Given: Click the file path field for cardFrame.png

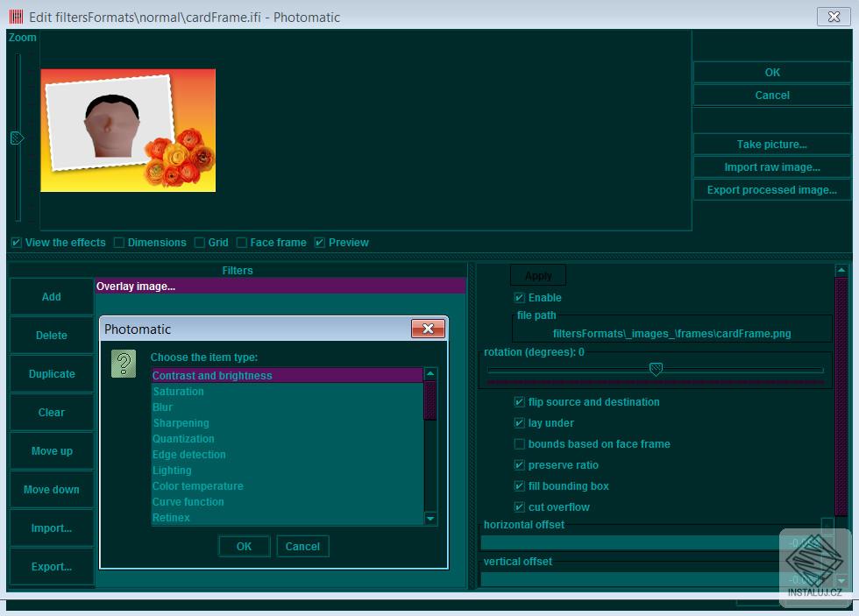Looking at the screenshot, I should (671, 334).
